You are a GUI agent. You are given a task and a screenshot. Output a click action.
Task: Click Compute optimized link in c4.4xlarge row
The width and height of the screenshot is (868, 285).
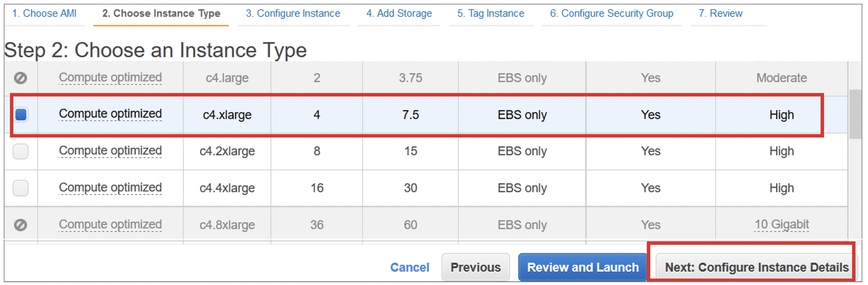coord(110,188)
